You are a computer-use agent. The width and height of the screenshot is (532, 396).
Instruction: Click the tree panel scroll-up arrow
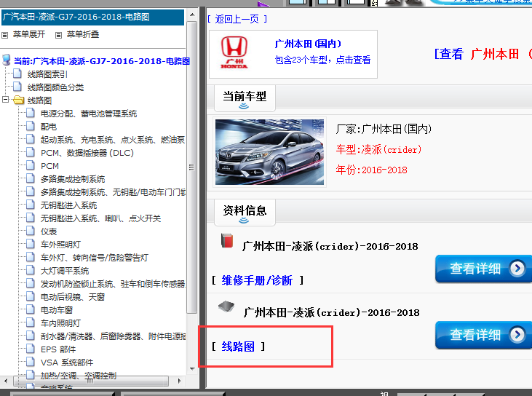192,15
